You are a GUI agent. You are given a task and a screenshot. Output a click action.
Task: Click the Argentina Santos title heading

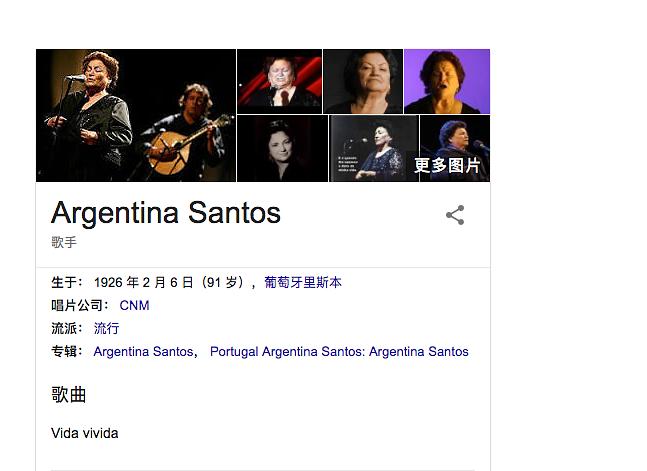coord(166,213)
